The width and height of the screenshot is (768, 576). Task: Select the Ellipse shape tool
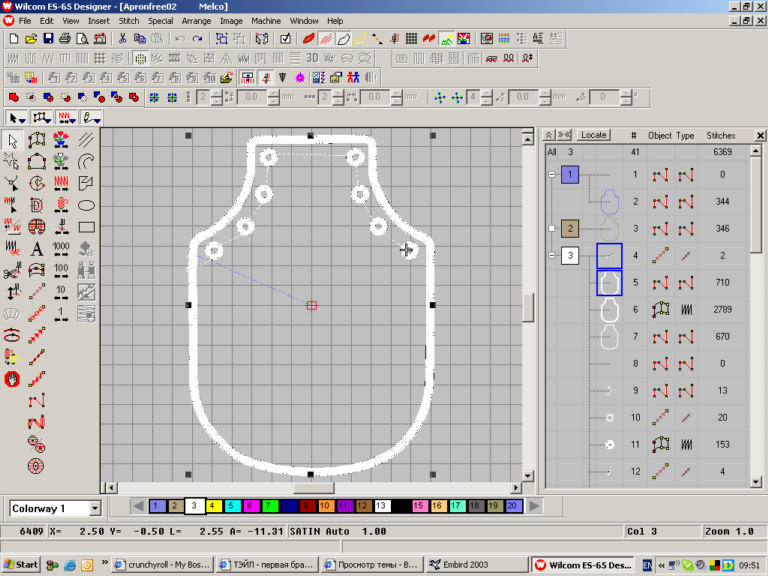tap(87, 205)
